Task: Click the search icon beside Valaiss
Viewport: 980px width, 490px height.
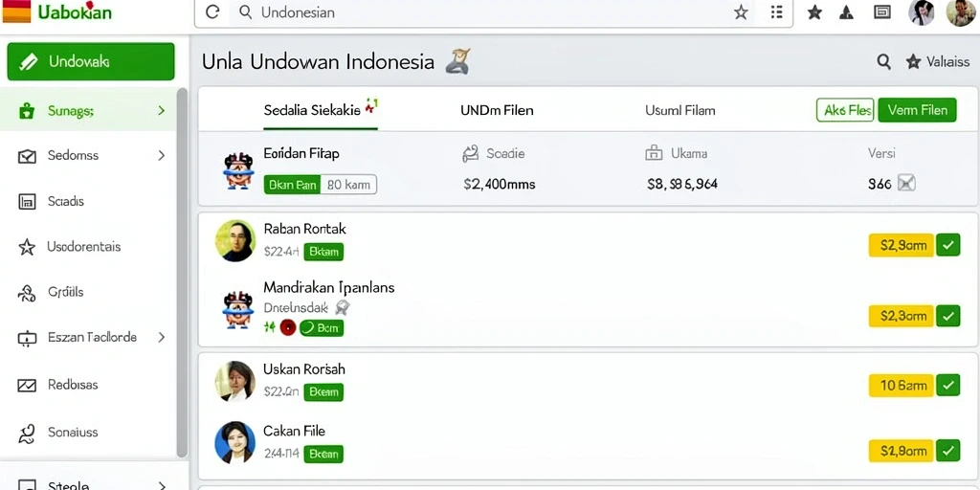Action: [x=883, y=61]
